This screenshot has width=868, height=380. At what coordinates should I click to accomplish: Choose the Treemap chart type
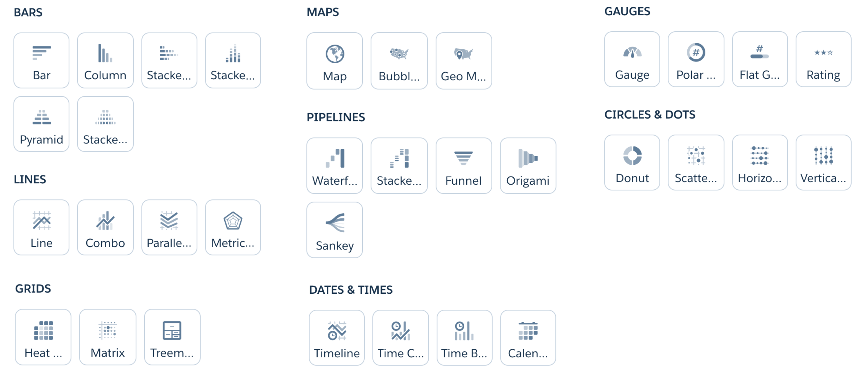coord(172,337)
